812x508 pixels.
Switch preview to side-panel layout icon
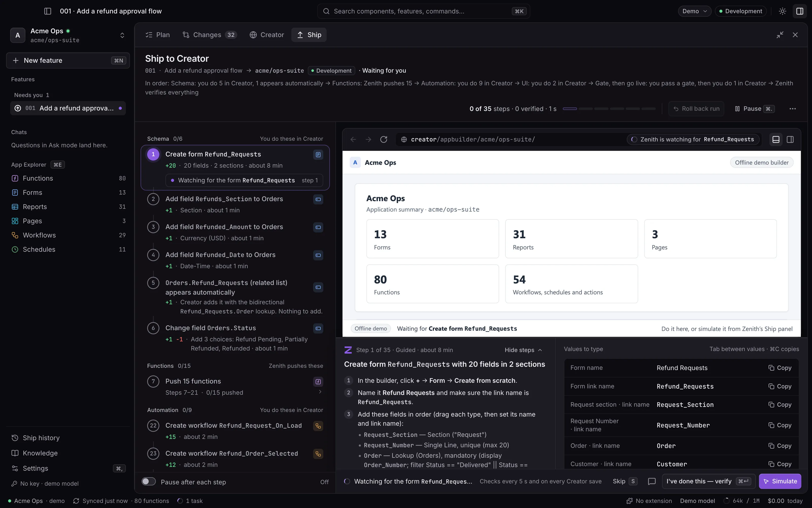pyautogui.click(x=790, y=139)
